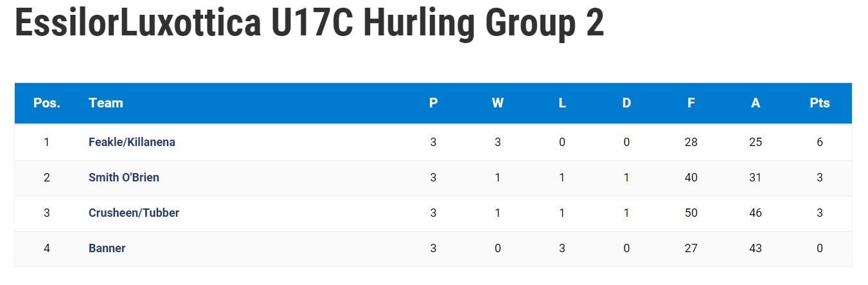Open the Smith O'Brien team link

point(124,178)
